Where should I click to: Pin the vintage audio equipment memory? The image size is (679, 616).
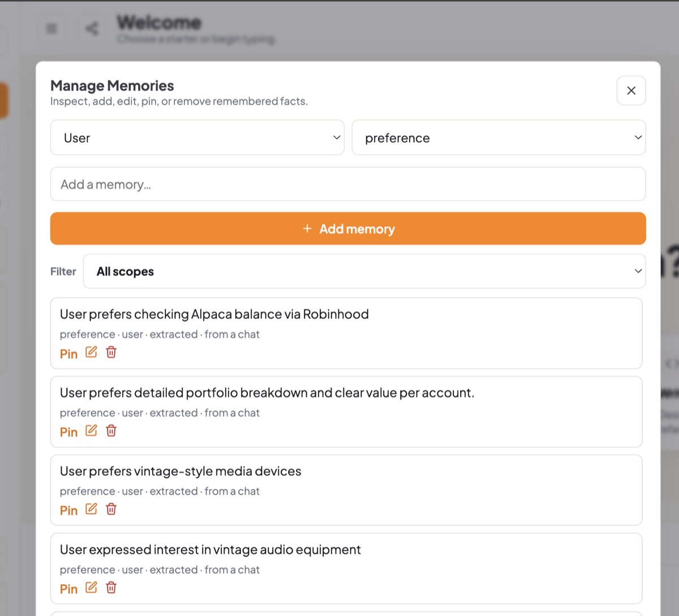click(68, 589)
